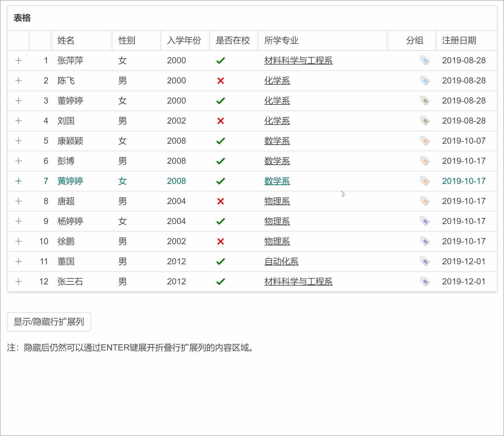Viewport: 504px width, 436px height.
Task: Click the green checkmark in 康颖颖 row
Action: pos(221,141)
